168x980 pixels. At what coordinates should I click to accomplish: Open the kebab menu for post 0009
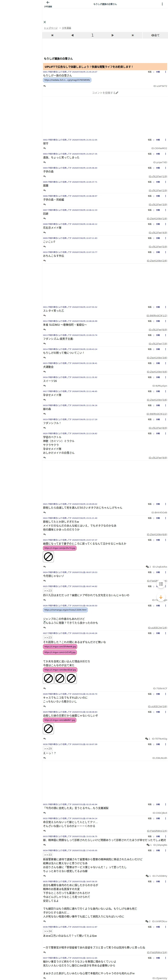tap(165, 238)
